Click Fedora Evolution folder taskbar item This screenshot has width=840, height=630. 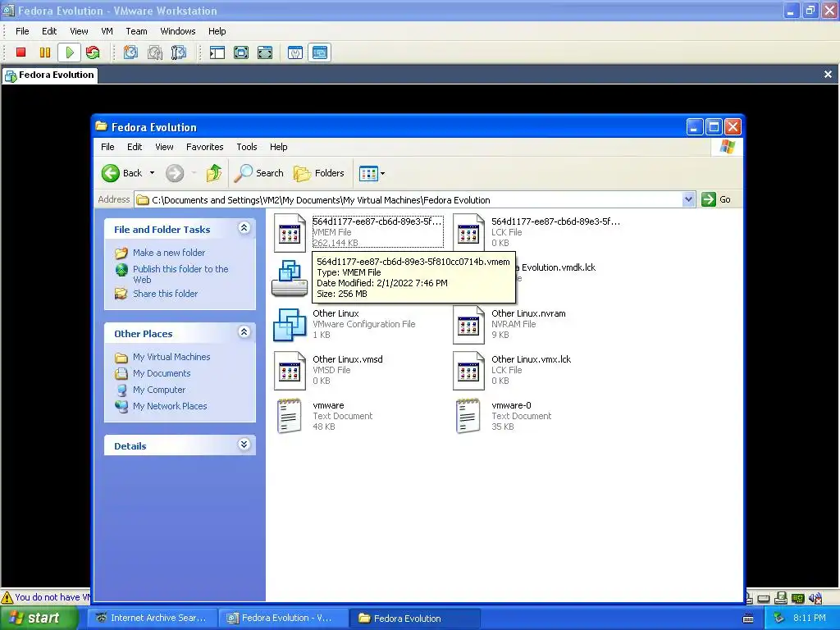(414, 618)
